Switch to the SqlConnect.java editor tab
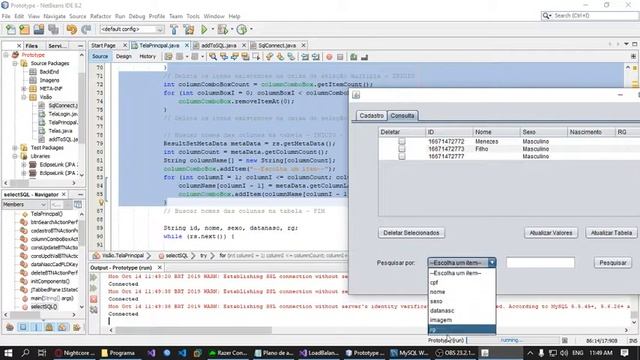This screenshot has width=640, height=360. 277,45
